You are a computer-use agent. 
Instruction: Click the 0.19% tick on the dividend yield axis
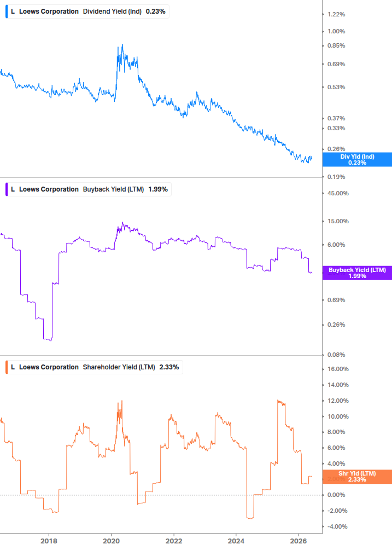[336, 177]
